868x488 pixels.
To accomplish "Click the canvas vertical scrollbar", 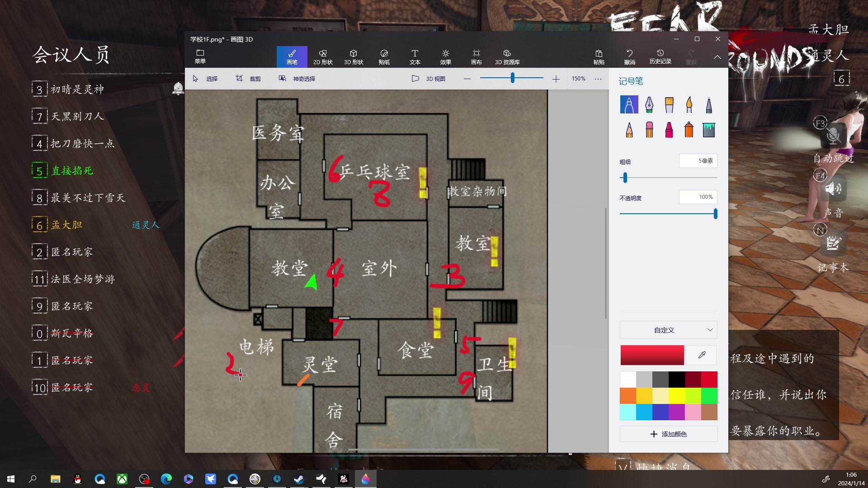I will [x=606, y=263].
